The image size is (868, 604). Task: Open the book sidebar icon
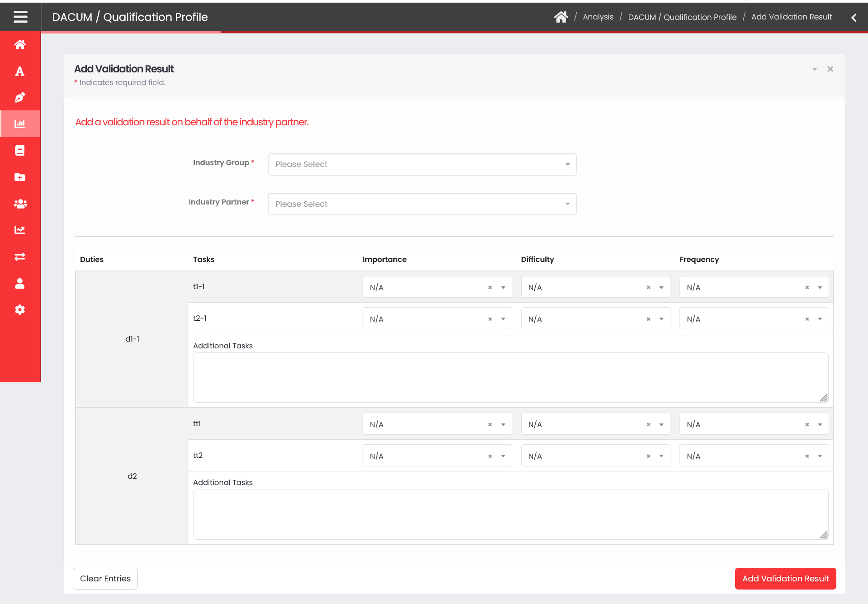[x=20, y=150]
